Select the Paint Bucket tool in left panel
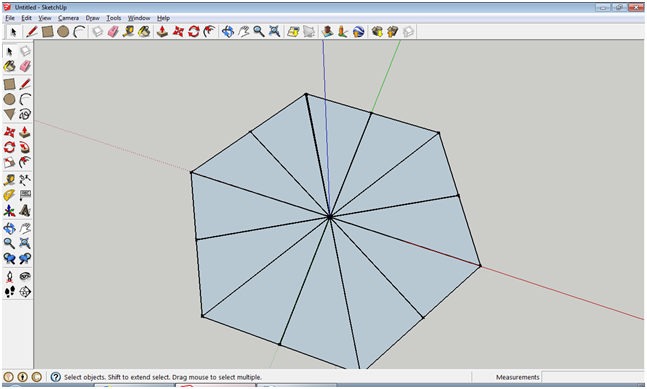Viewport: 647px width, 389px height. [10, 66]
